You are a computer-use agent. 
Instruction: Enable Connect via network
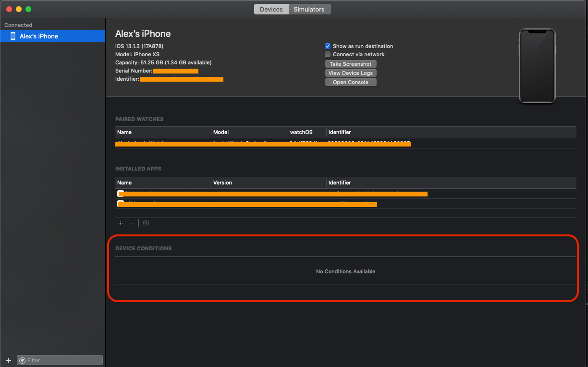328,54
